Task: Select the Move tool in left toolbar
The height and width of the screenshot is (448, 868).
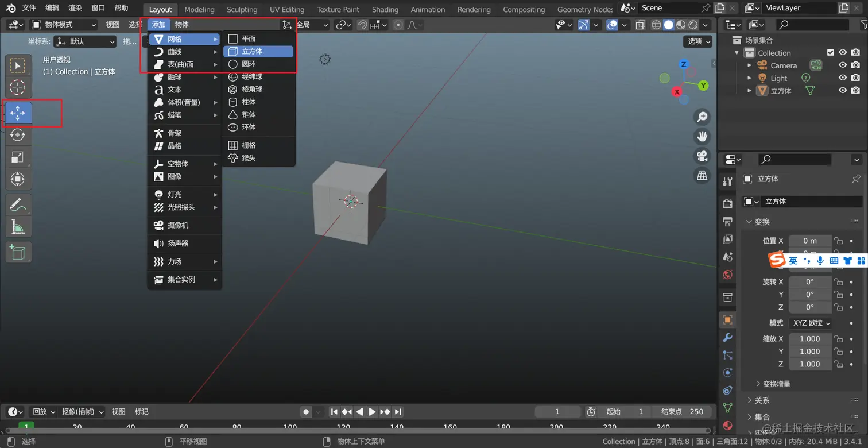Action: [x=18, y=113]
